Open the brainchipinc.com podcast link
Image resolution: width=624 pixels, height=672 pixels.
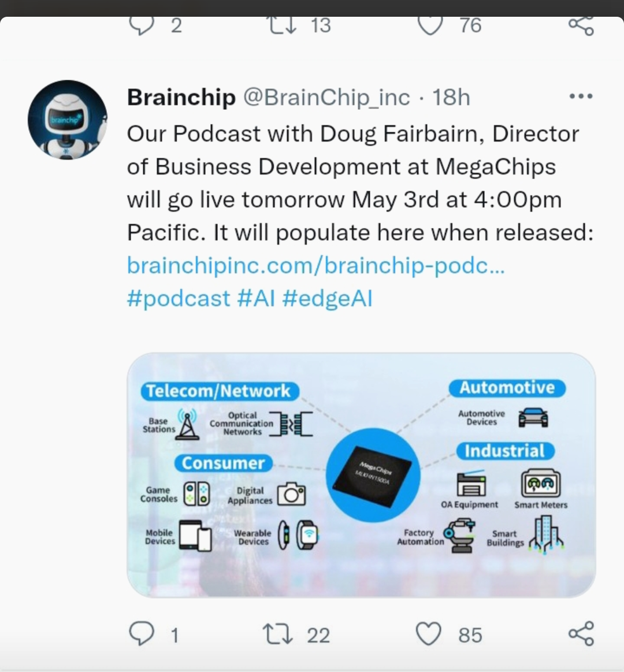pyautogui.click(x=316, y=265)
